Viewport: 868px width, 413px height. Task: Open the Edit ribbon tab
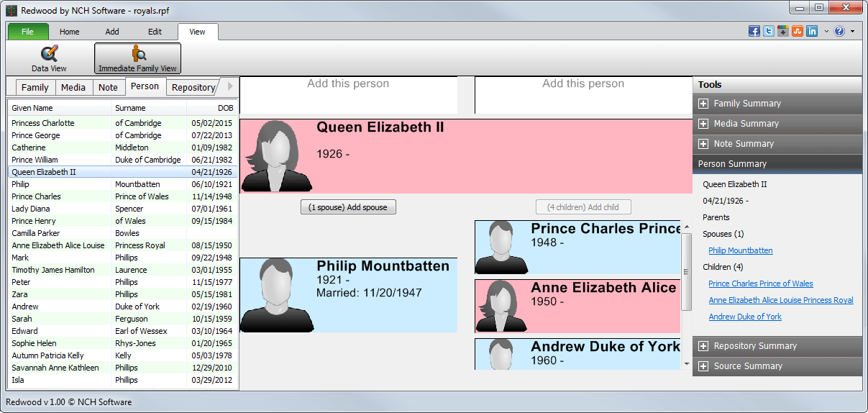click(155, 32)
